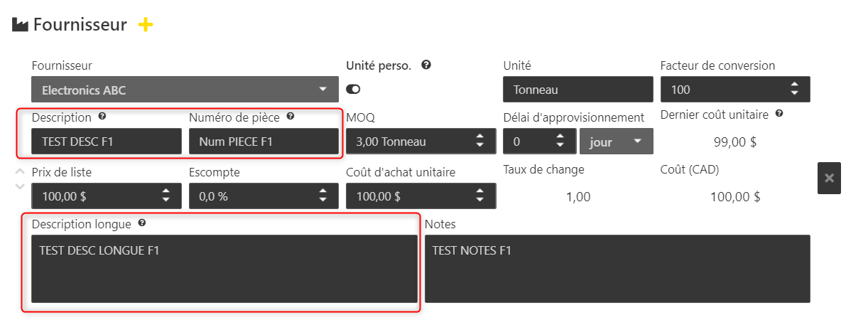Click the Unité perso. help icon
Viewport: 868px width, 330px height.
[x=426, y=65]
